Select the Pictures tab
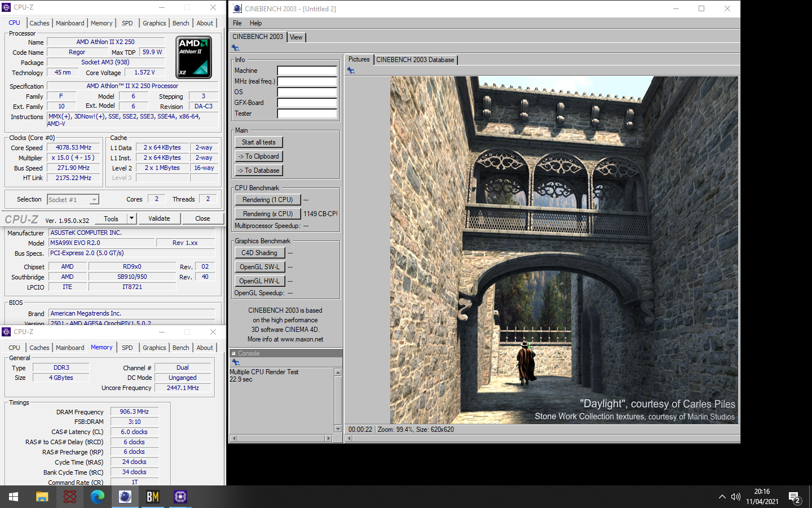The height and width of the screenshot is (508, 812). 359,59
